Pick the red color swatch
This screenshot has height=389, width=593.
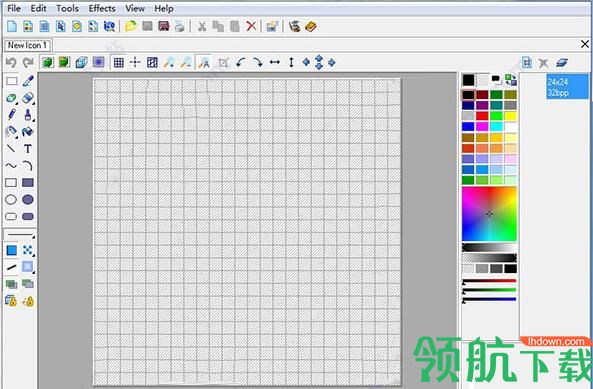[482, 116]
